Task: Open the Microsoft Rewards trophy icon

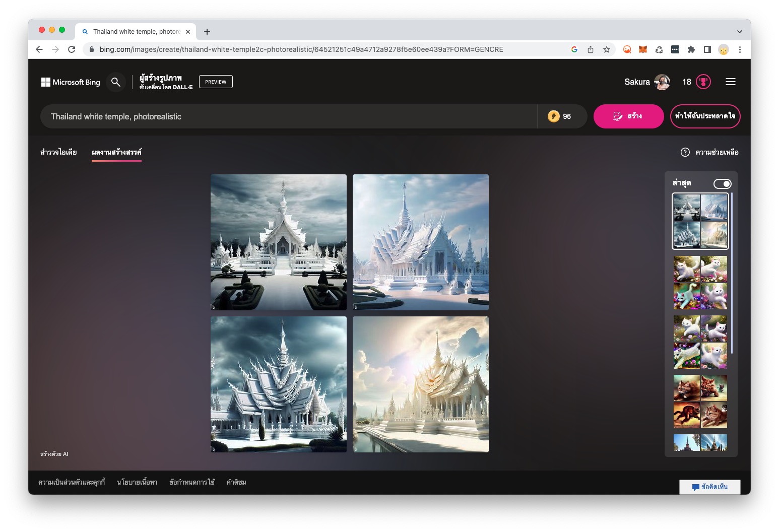Action: pyautogui.click(x=703, y=82)
